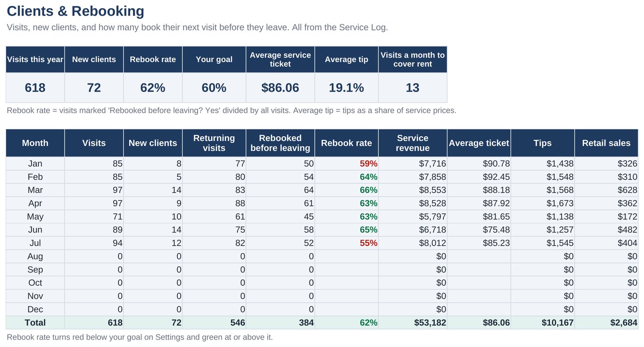
Task: Click April's $1,673 tips cell
Action: click(x=543, y=203)
